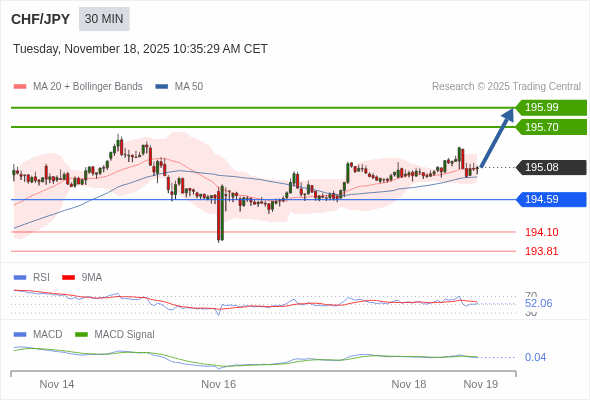Click the MACD blue legend swatch

point(20,335)
